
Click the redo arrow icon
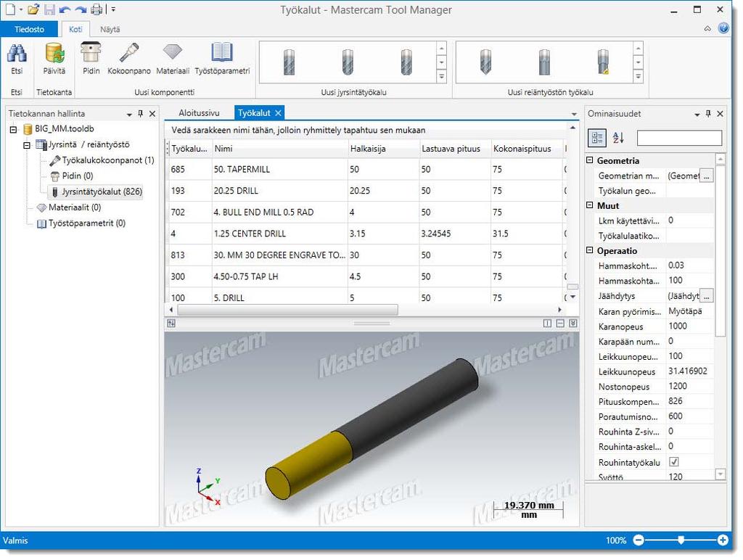pos(81,9)
